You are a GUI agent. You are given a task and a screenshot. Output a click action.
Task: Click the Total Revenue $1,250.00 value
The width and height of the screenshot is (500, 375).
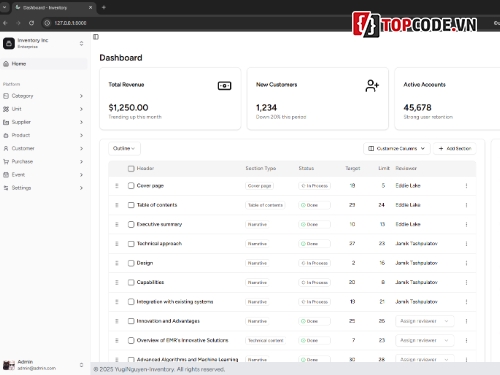(128, 108)
